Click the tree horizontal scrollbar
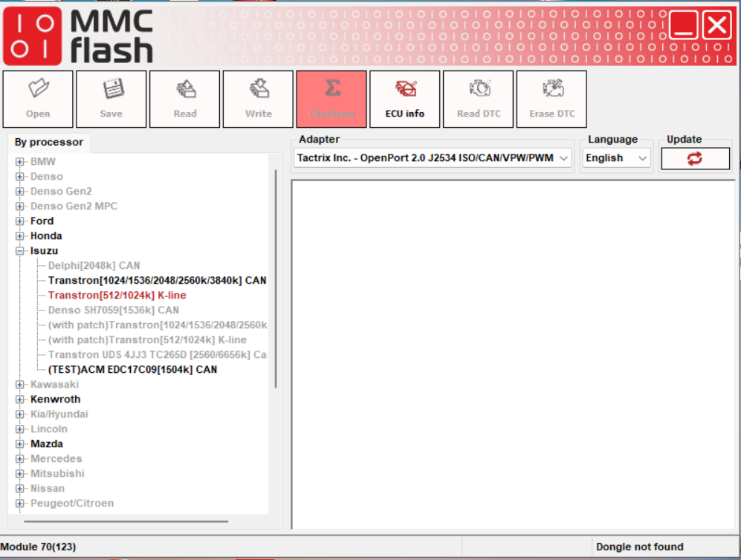741x560 pixels. (x=126, y=521)
